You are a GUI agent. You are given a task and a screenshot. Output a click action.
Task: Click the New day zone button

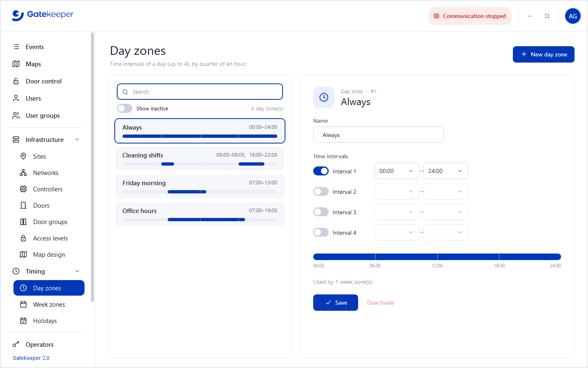coord(543,54)
